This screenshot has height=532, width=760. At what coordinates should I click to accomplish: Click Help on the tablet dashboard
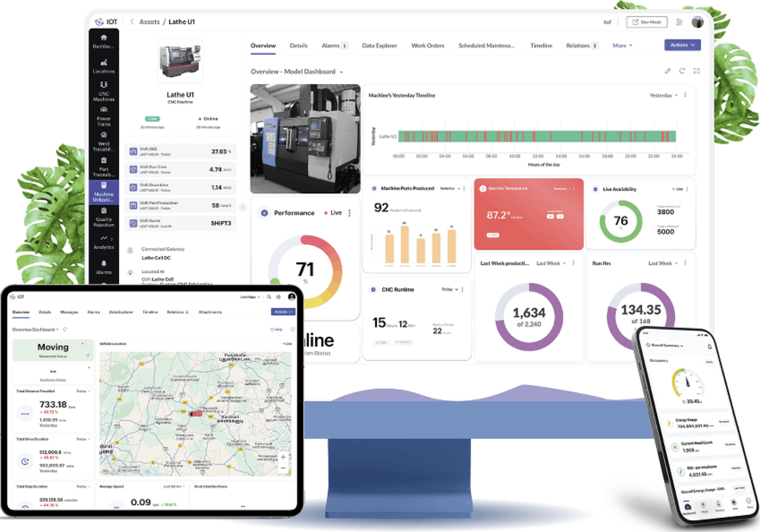tap(276, 330)
